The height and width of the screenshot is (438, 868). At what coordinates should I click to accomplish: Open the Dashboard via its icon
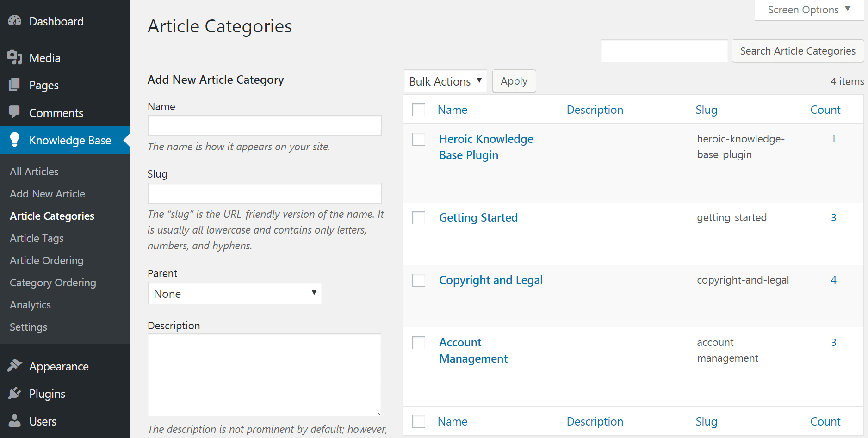[15, 21]
